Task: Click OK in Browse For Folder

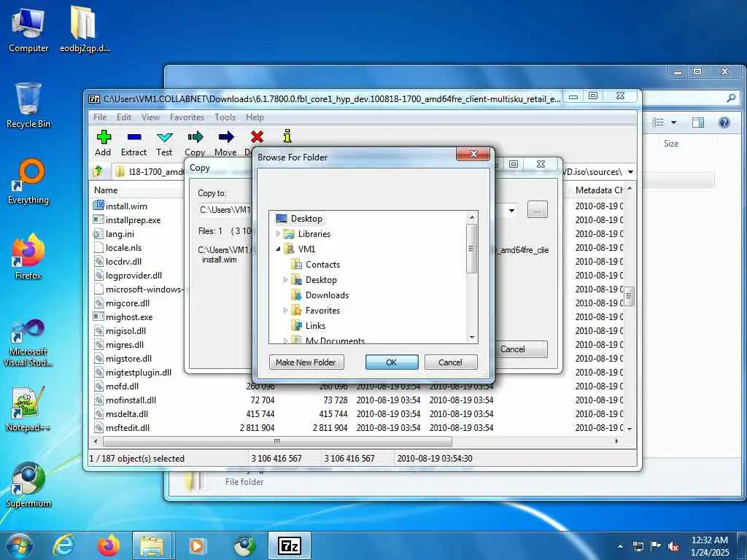Action: (x=392, y=362)
